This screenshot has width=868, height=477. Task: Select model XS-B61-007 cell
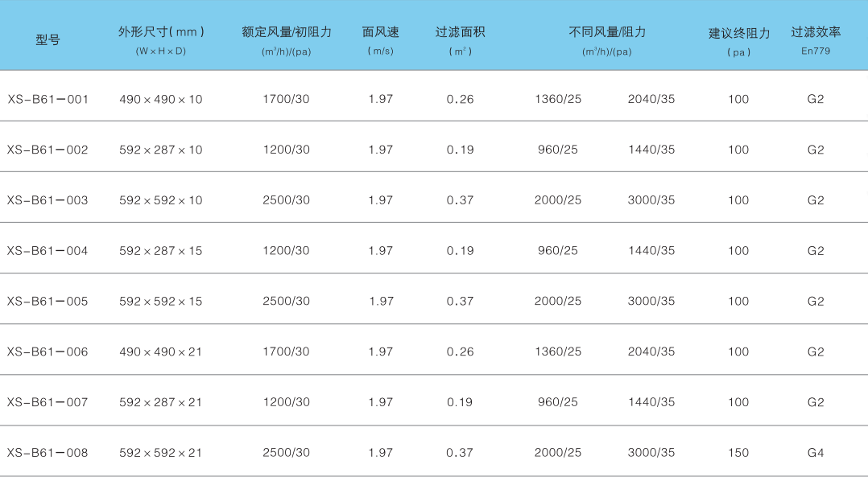pyautogui.click(x=48, y=402)
